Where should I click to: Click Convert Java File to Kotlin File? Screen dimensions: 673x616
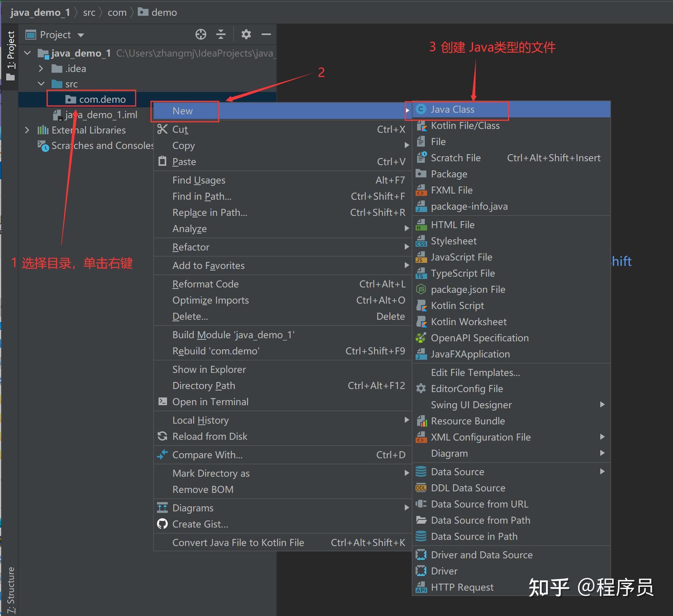tap(283, 543)
